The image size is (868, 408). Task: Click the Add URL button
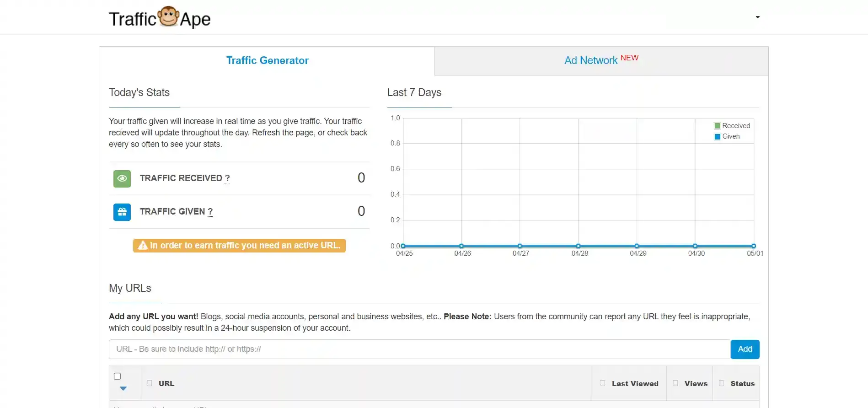[745, 349]
